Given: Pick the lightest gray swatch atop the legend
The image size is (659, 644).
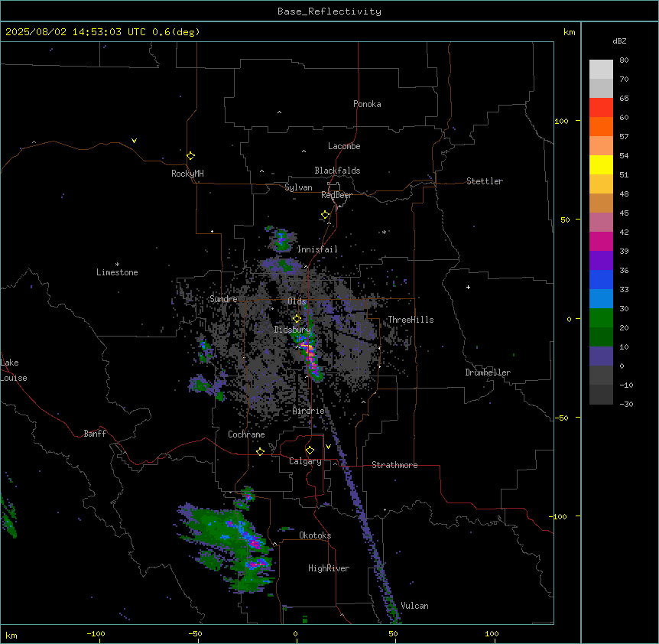Looking at the screenshot, I should (601, 70).
